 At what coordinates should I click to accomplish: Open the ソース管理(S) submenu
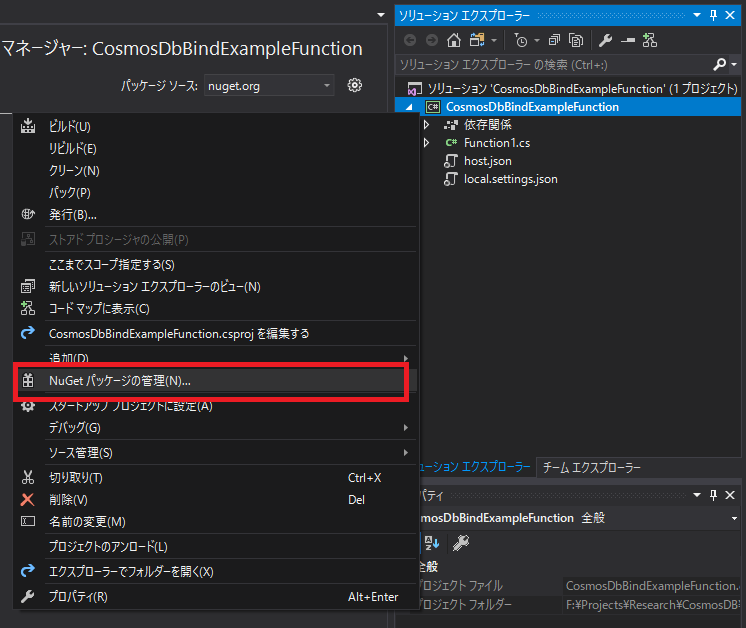point(216,452)
